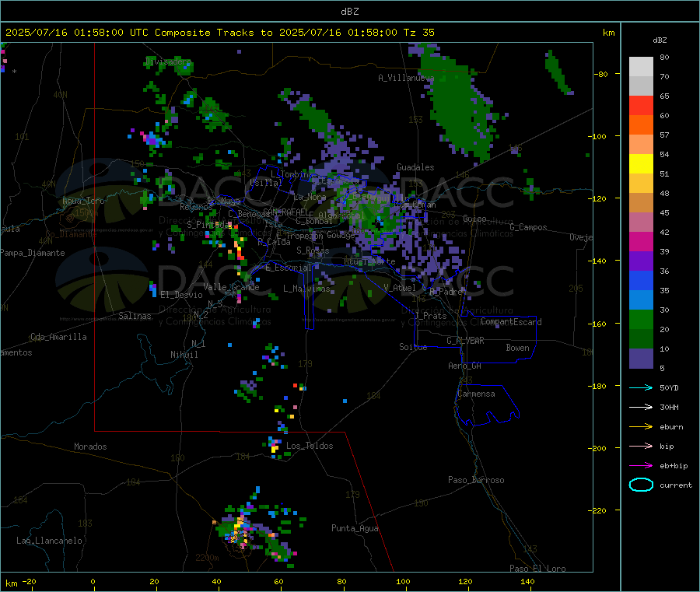The image size is (700, 592).
Task: Select the 65 dBZ red color swatch
Action: 641,105
